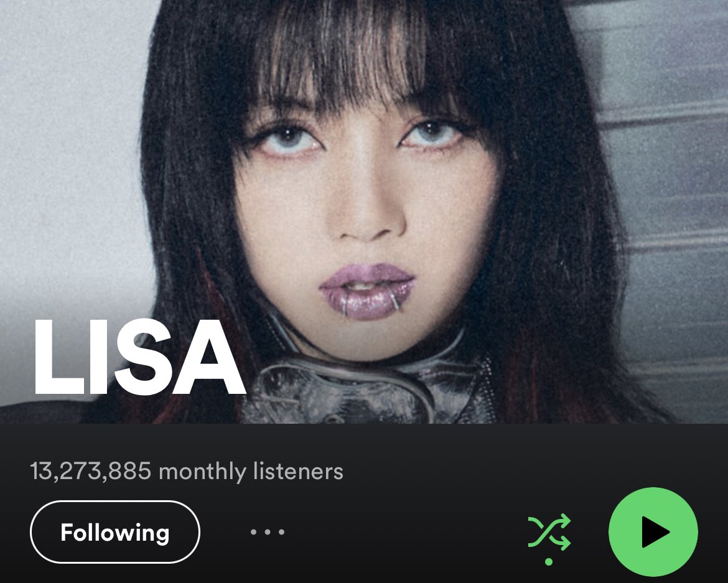Click the crossed-arrows shuffle icon
The image size is (728, 583).
[549, 532]
